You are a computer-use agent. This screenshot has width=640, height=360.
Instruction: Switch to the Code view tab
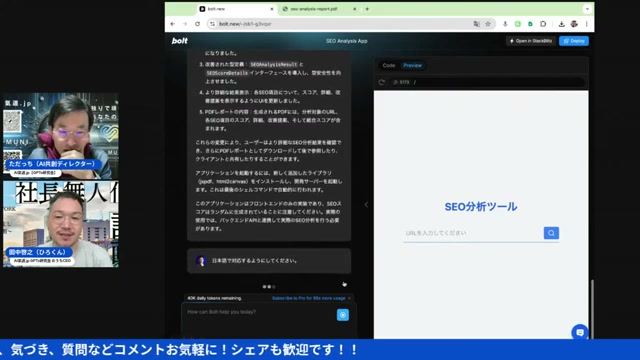point(389,65)
